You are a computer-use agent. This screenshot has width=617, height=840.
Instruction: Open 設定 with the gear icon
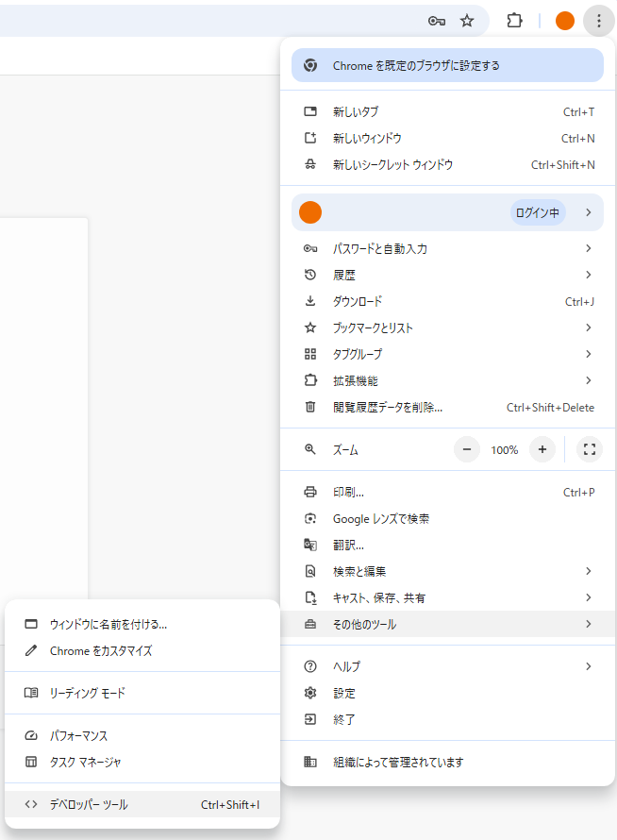pos(343,693)
